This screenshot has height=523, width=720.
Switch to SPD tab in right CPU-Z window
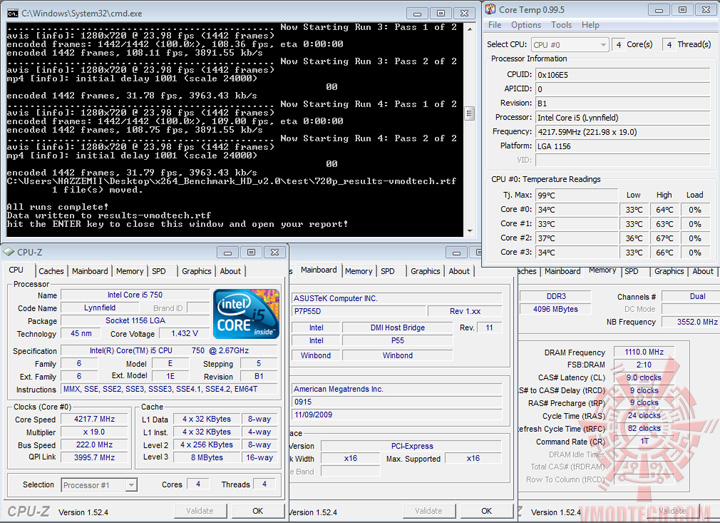pyautogui.click(x=631, y=271)
